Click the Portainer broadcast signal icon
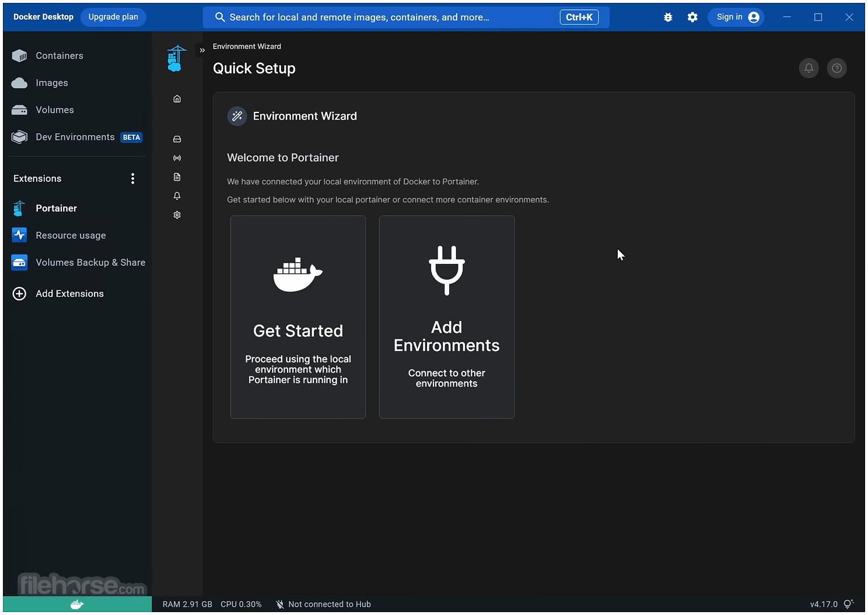The width and height of the screenshot is (868, 615). point(177,158)
